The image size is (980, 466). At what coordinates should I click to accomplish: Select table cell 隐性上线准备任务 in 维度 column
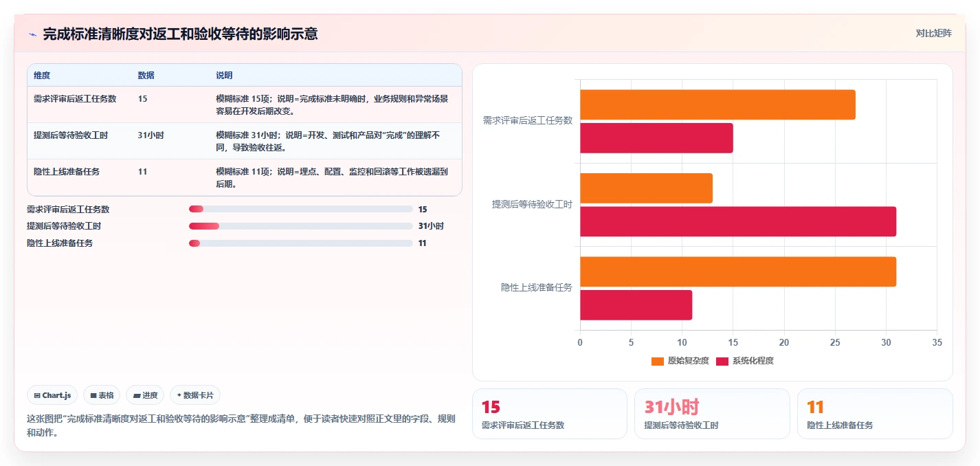coord(67,172)
